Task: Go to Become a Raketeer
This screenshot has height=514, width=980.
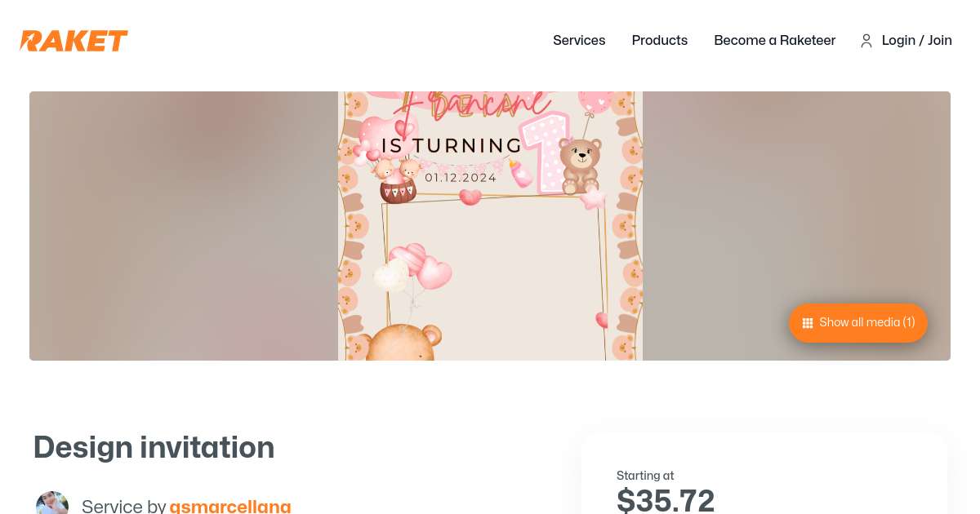Action: (x=774, y=41)
